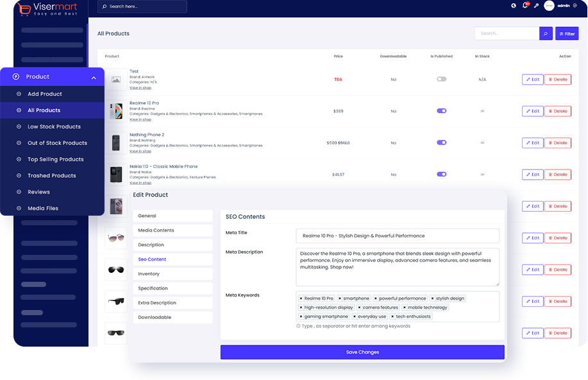This screenshot has width=588, height=380.
Task: Click the Test product placeholder image
Action: pos(116,80)
